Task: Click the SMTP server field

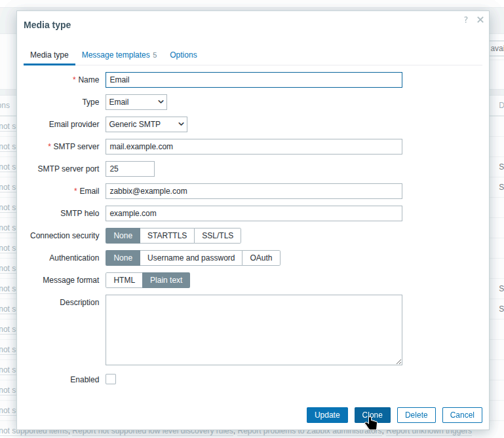Action: coord(254,147)
